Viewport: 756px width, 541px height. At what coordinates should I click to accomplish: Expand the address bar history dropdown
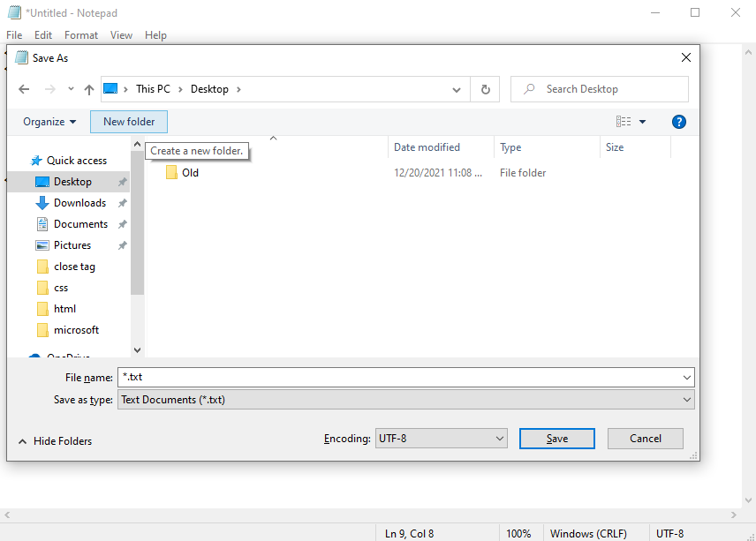[456, 90]
